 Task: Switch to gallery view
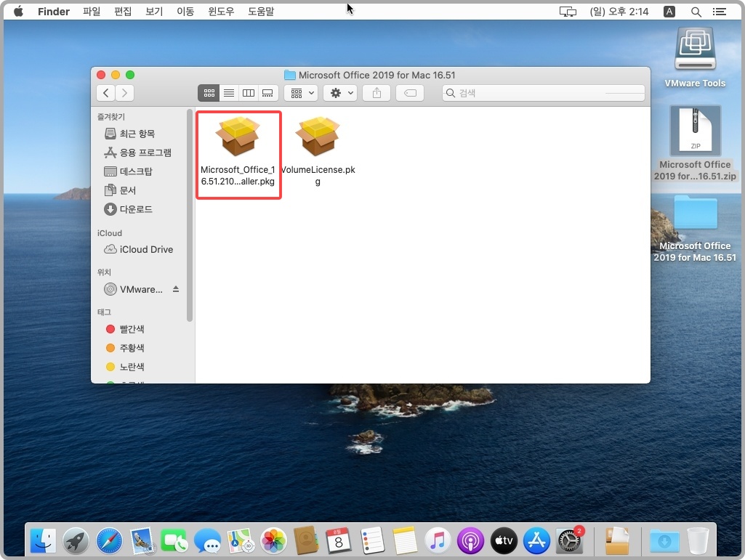click(268, 93)
